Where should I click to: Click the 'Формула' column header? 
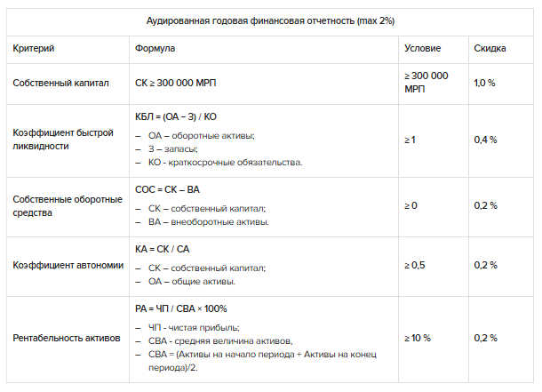click(155, 48)
